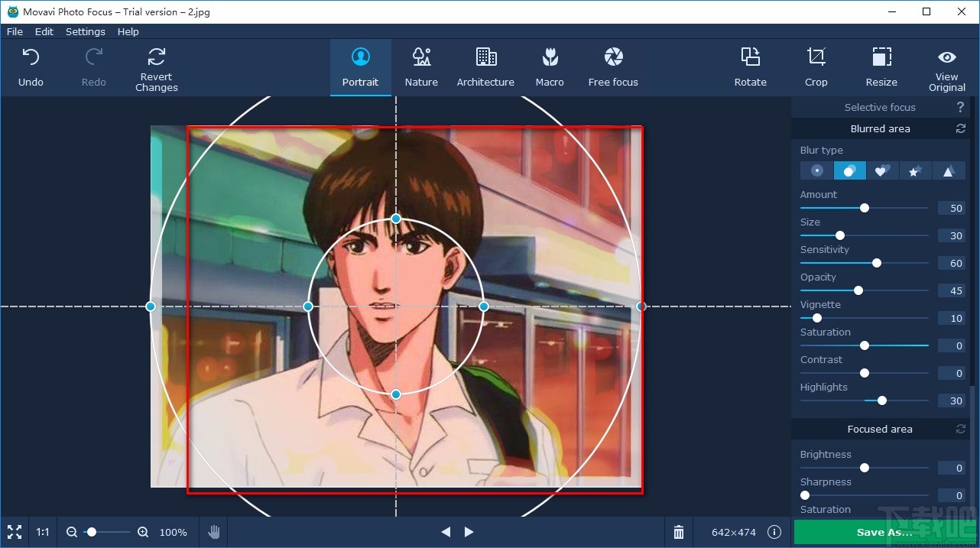Click the Brightness slider handle

click(865, 468)
